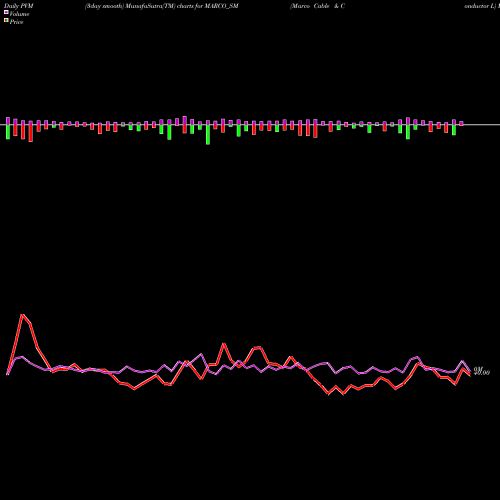Select the 'Volume' legend label

pyautogui.click(x=19, y=14)
